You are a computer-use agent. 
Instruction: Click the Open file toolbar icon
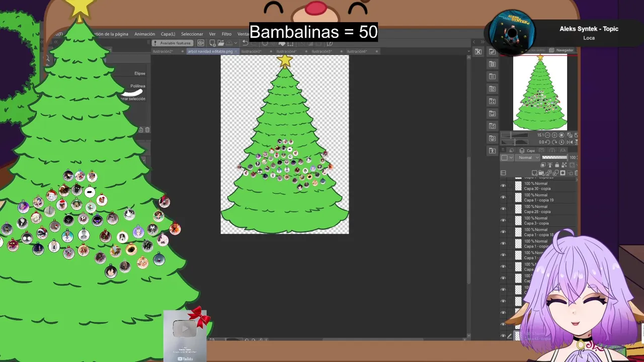220,43
